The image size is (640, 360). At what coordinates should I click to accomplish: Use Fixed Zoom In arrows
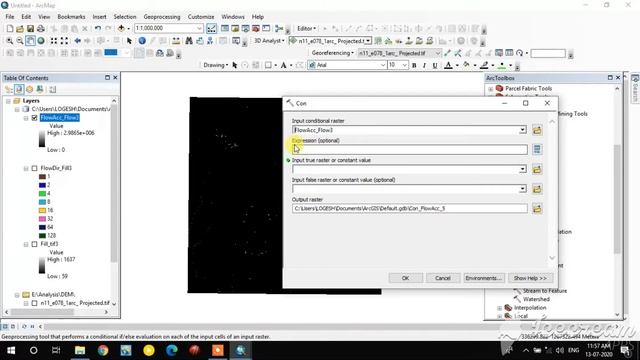tap(54, 41)
